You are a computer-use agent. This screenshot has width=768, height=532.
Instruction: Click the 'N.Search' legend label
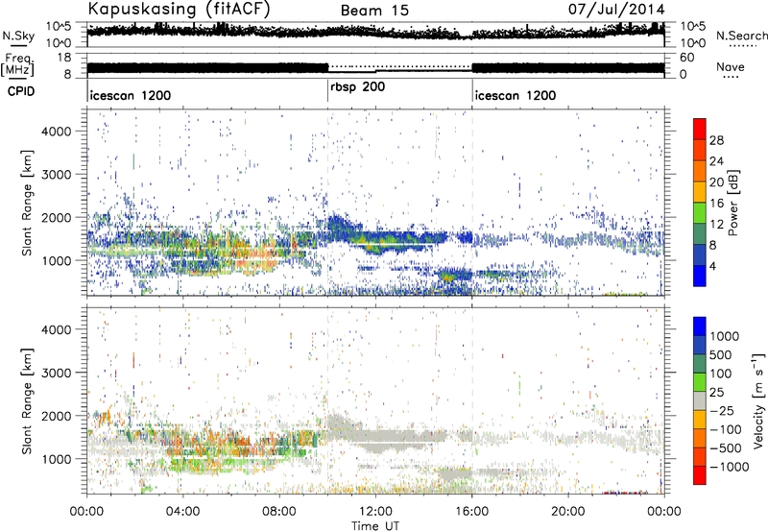pos(741,36)
